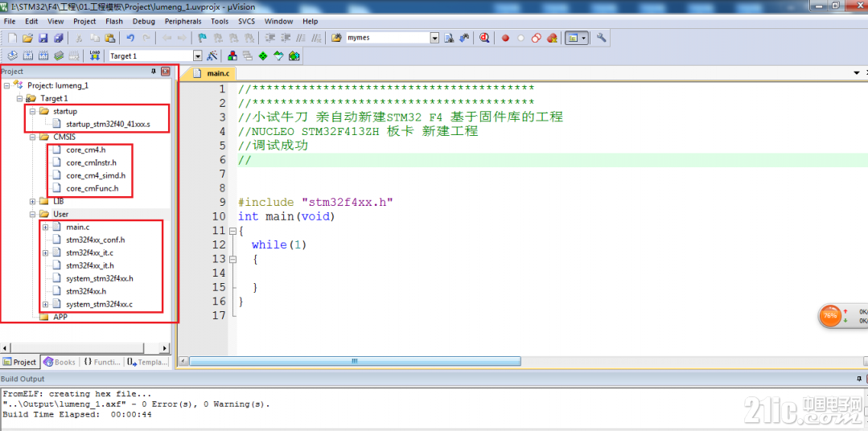Insert a breakpoint with red dot icon
The width and height of the screenshot is (868, 431).
click(x=505, y=38)
